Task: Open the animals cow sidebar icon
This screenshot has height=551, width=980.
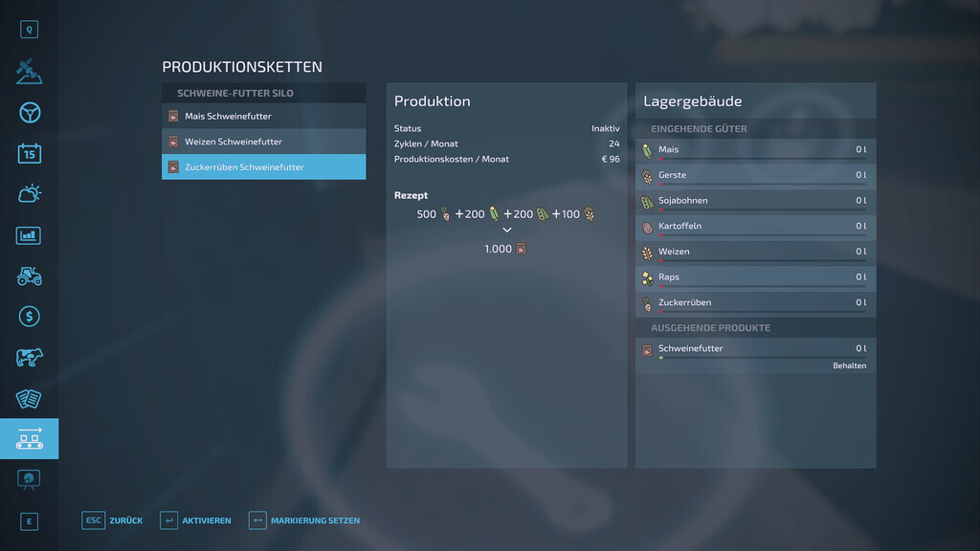Action: (x=30, y=358)
